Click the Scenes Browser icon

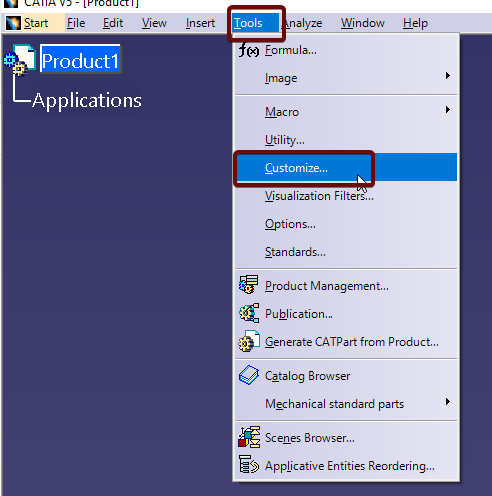[x=249, y=437]
